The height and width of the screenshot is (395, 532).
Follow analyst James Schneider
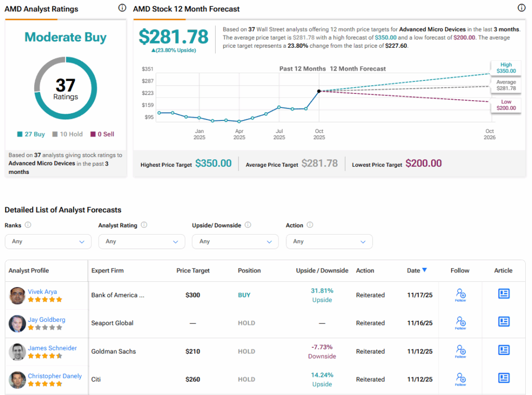[460, 351]
